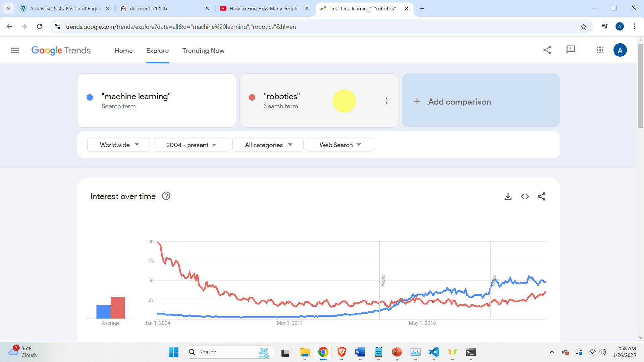Click the address bar URL
644x362 pixels.
[x=181, y=26]
